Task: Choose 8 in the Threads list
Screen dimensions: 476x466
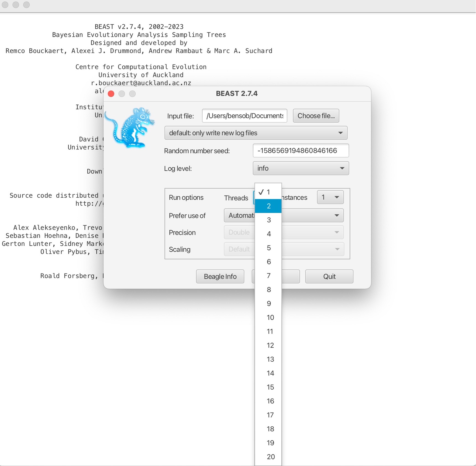Action: click(x=268, y=290)
